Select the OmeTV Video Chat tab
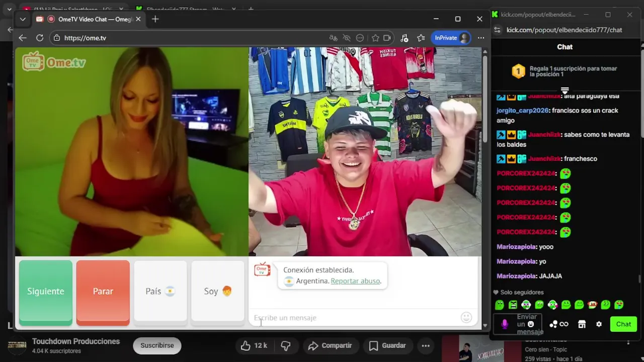The width and height of the screenshot is (644, 362). coord(89,19)
